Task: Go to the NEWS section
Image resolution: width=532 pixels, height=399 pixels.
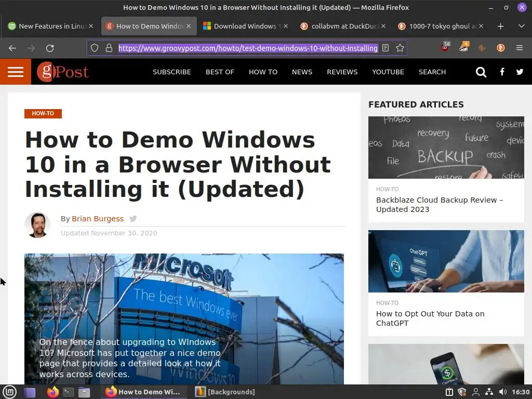Action: point(302,72)
